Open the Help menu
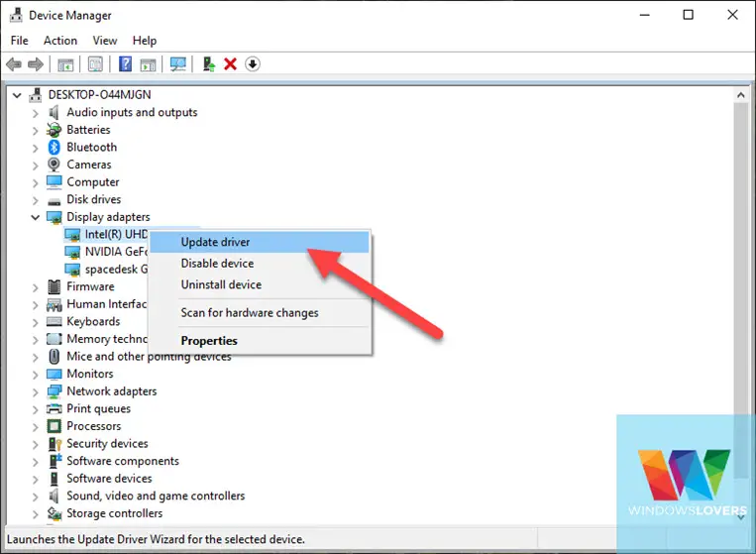Image resolution: width=756 pixels, height=554 pixels. tap(145, 41)
